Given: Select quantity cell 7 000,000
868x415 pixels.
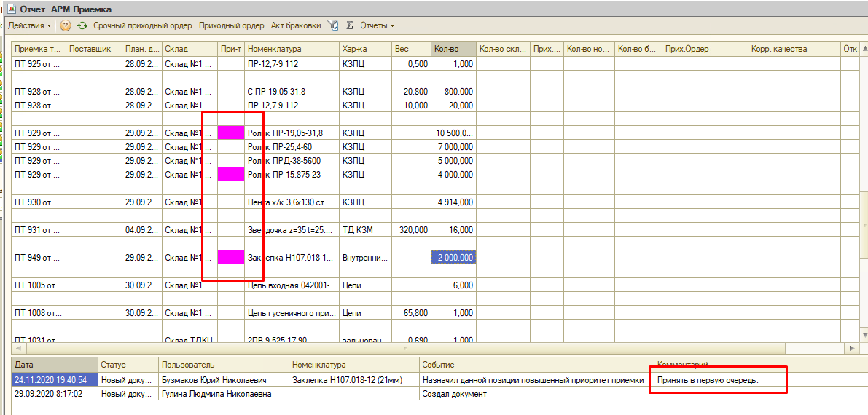Looking at the screenshot, I should pyautogui.click(x=453, y=146).
